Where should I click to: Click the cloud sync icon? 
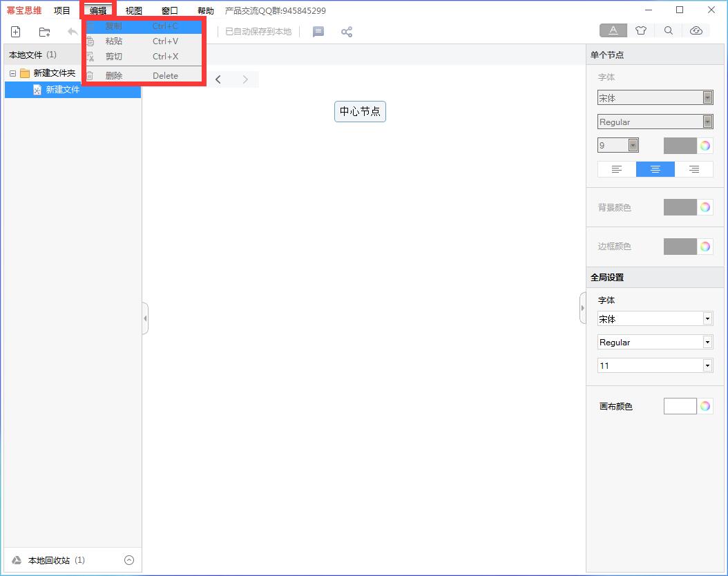(696, 30)
